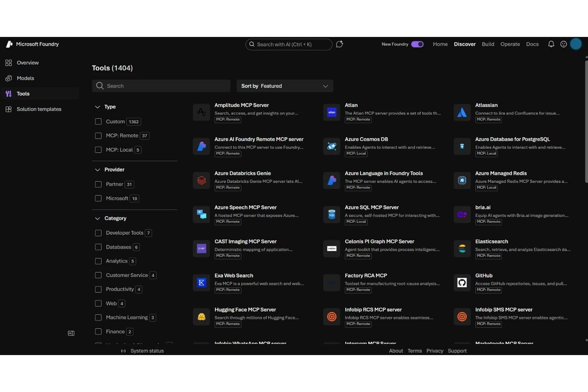Check the Custom type filter
The image size is (588, 392).
tap(98, 122)
